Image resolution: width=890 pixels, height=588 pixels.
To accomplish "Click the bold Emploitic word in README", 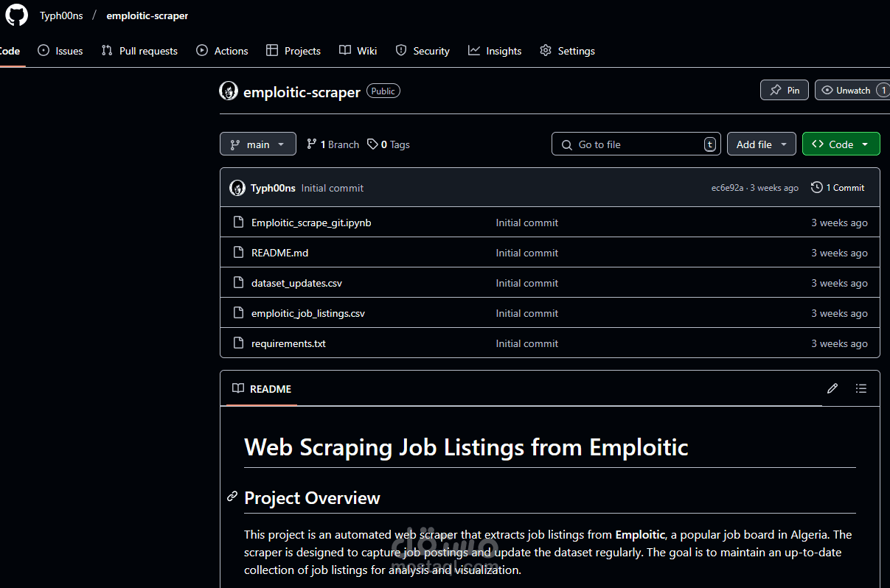I will (640, 534).
